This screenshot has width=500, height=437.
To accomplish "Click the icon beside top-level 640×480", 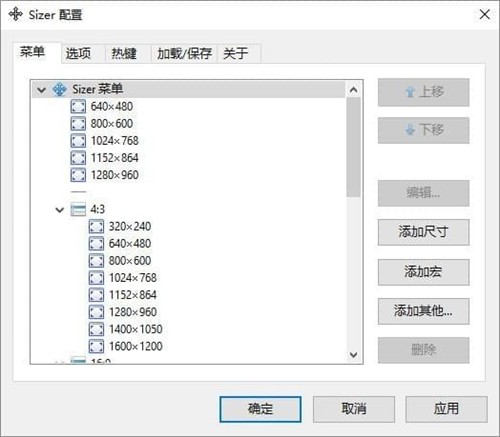I will tap(78, 107).
